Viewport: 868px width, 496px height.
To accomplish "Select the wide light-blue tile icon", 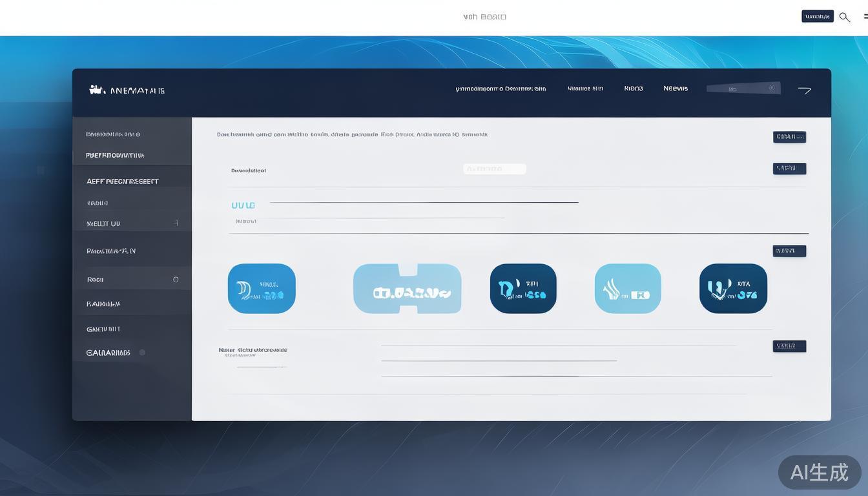I will [x=407, y=289].
